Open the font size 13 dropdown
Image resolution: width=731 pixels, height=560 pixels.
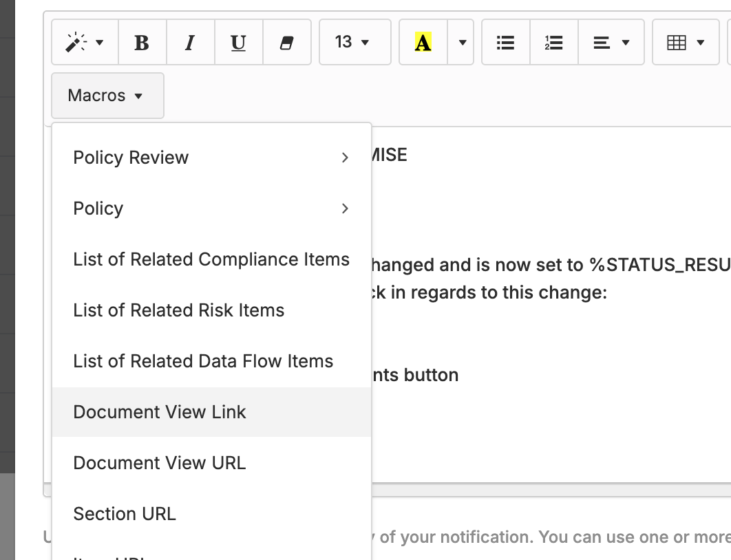[x=354, y=43]
